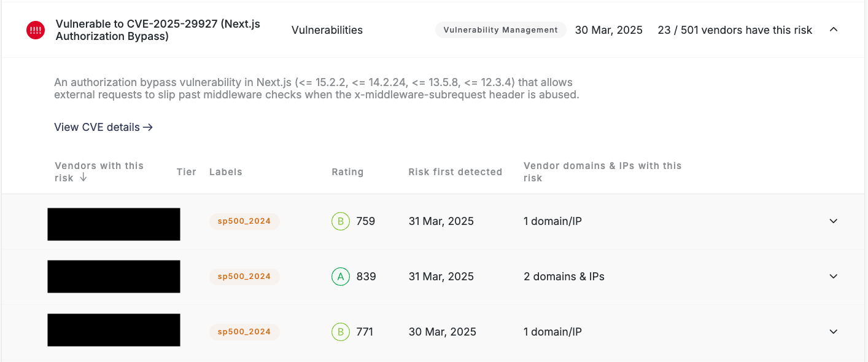Click the Vulnerabilities category label
The width and height of the screenshot is (868, 362).
click(x=327, y=30)
